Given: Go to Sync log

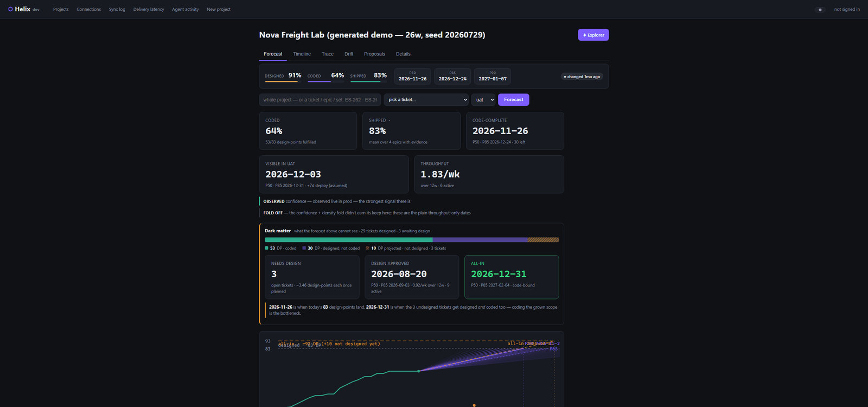Looking at the screenshot, I should point(117,9).
